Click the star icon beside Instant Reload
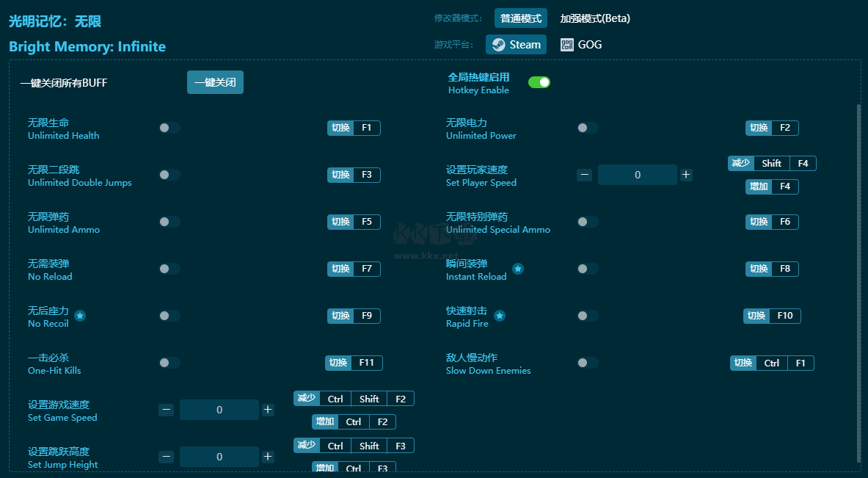 517,269
